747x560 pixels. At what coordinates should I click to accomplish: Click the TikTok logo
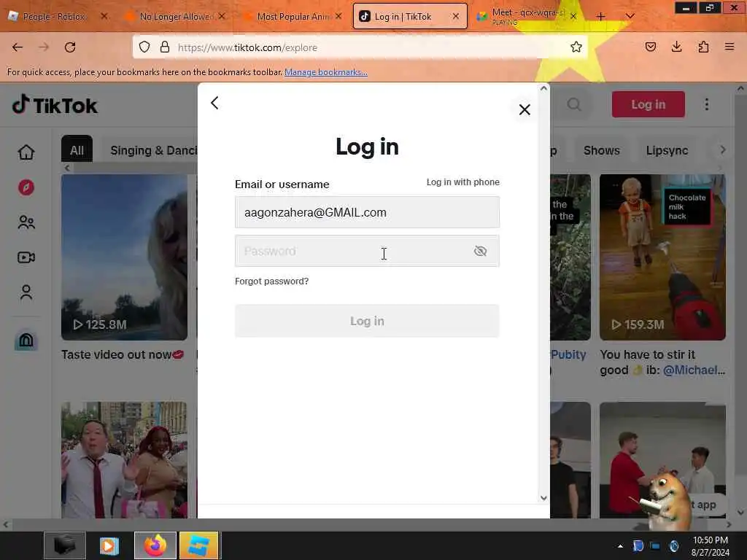(54, 105)
